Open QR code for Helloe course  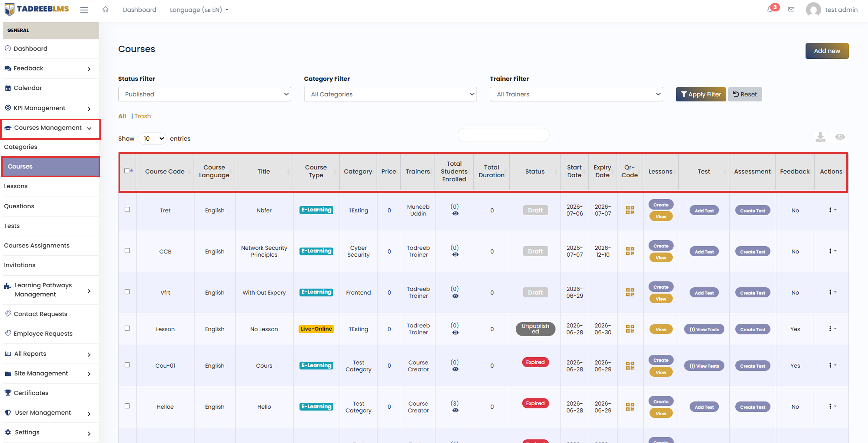click(x=630, y=407)
